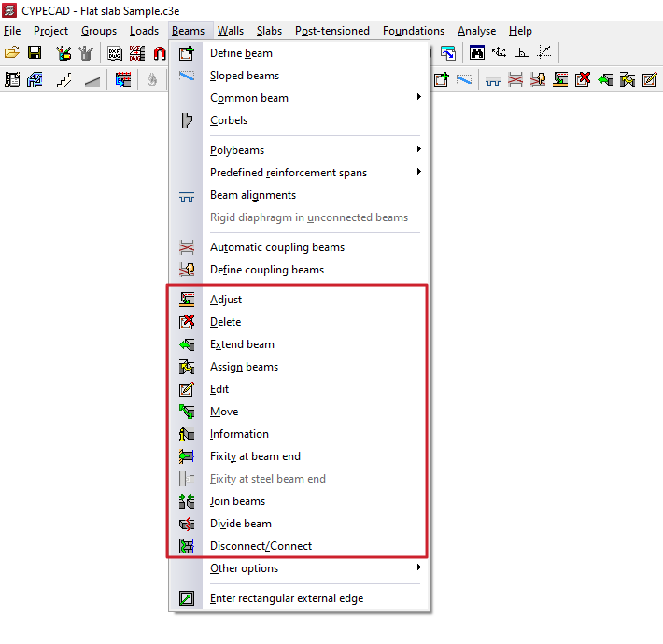The width and height of the screenshot is (663, 644).
Task: Choose Automatic coupling beams menu entry
Action: (x=300, y=247)
